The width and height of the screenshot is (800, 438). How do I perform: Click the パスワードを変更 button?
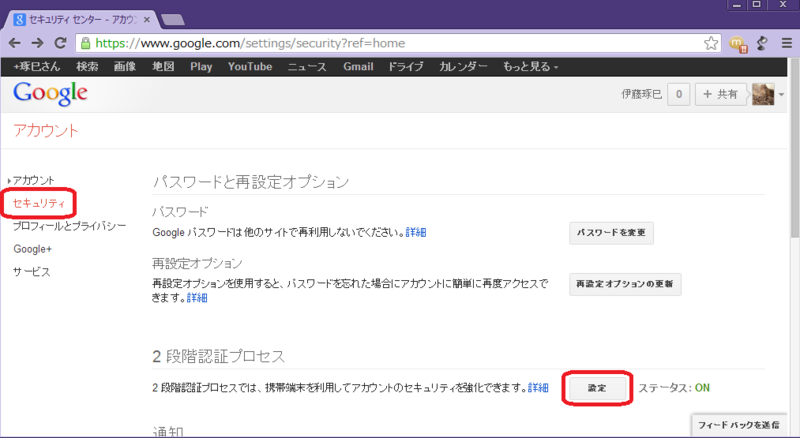[x=611, y=233]
